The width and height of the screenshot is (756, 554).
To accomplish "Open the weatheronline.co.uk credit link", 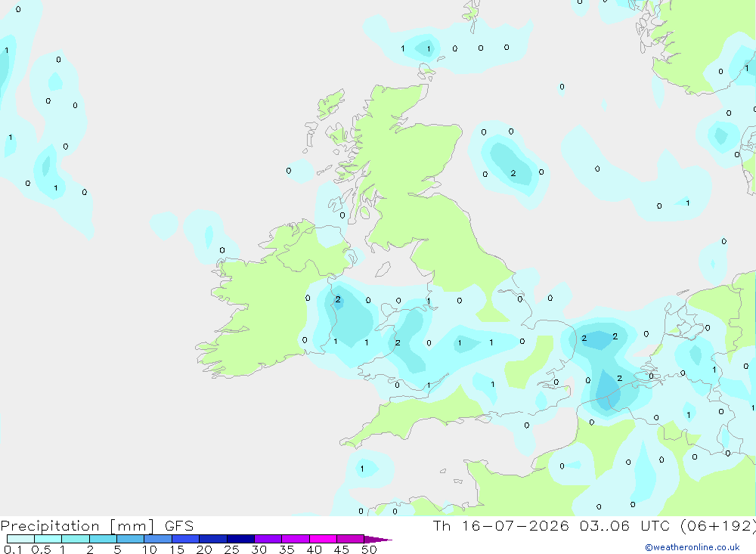I will pyautogui.click(x=692, y=547).
